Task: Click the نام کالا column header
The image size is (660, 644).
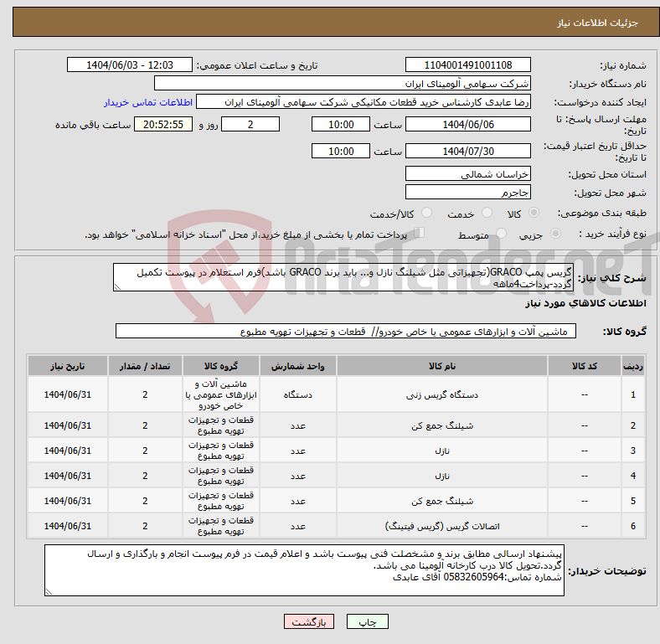Action: click(442, 366)
